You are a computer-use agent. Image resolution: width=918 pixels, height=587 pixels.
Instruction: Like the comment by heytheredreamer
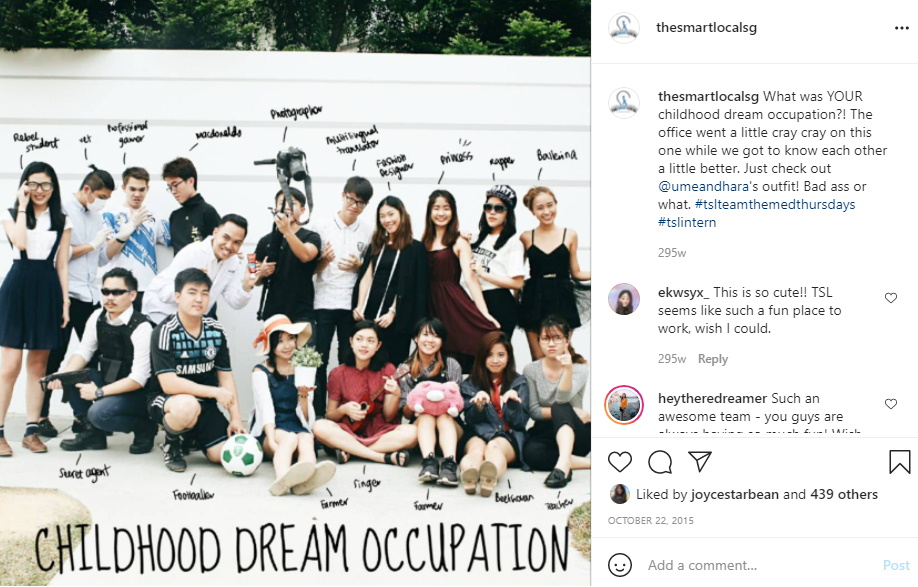(x=890, y=404)
